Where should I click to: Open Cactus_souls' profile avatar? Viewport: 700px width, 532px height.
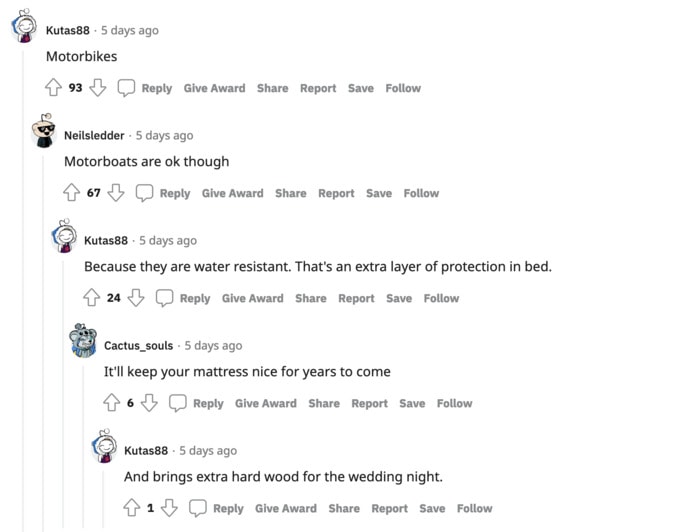coord(83,341)
